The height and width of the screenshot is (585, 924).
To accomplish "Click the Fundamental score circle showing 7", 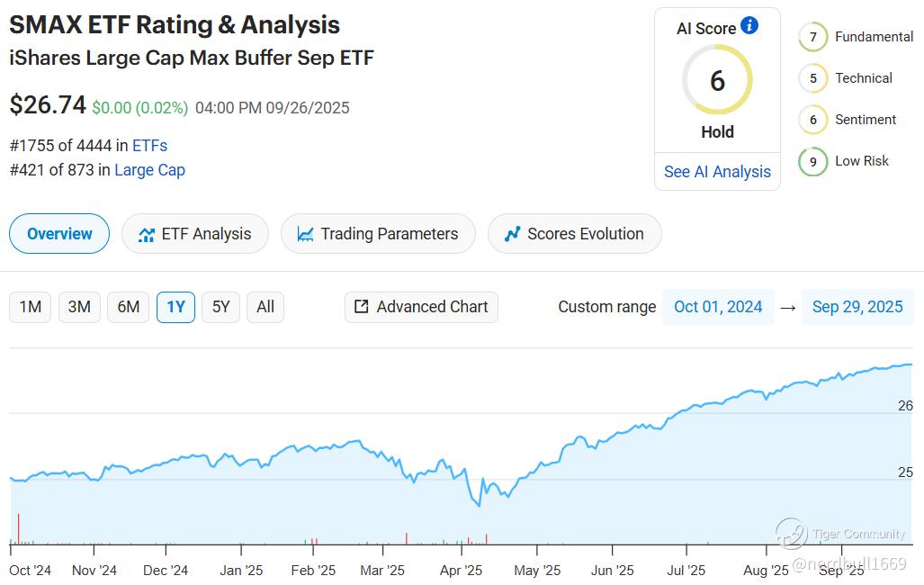I will pyautogui.click(x=813, y=38).
